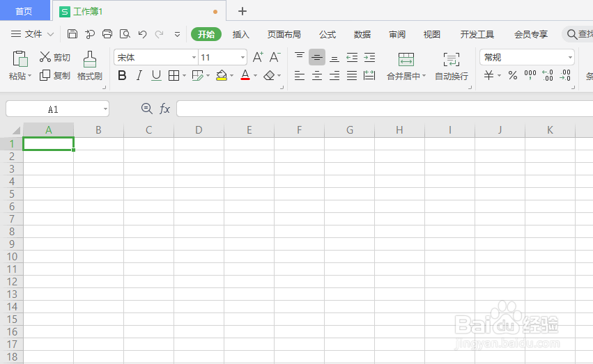The height and width of the screenshot is (364, 593).
Task: Apply thousands separator style
Action: (530, 75)
